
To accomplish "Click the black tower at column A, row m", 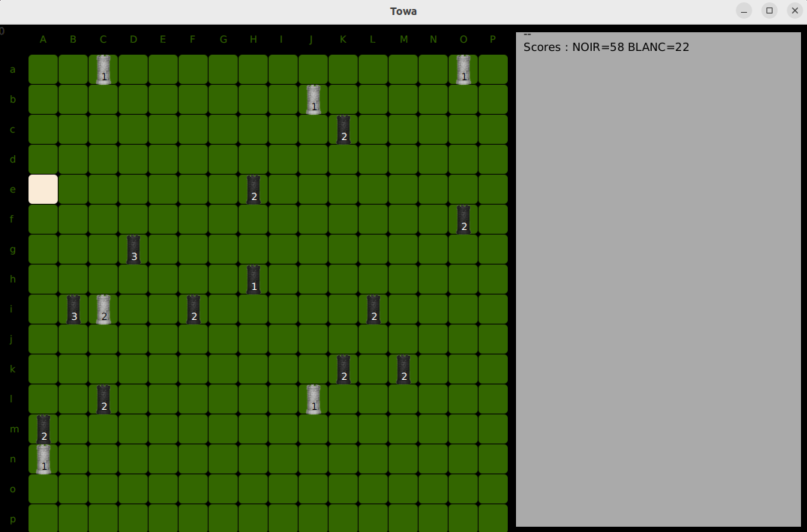I will (x=43, y=429).
